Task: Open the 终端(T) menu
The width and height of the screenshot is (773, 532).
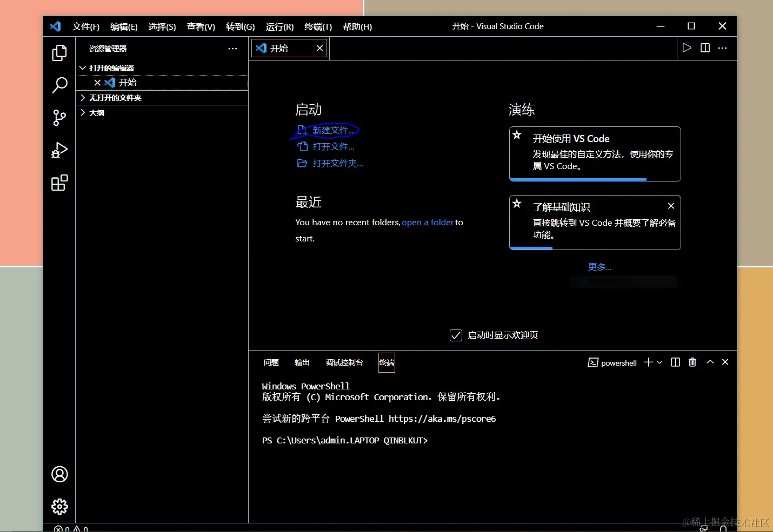Action: coord(318,27)
